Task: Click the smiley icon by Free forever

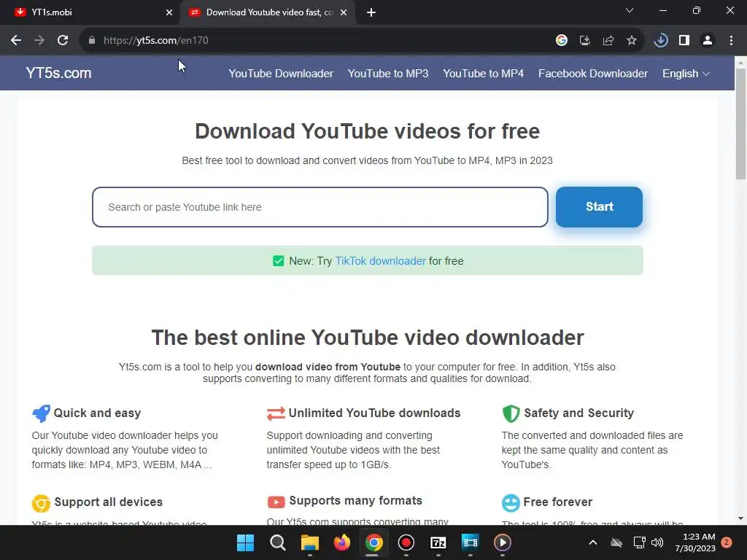Action: [x=511, y=503]
